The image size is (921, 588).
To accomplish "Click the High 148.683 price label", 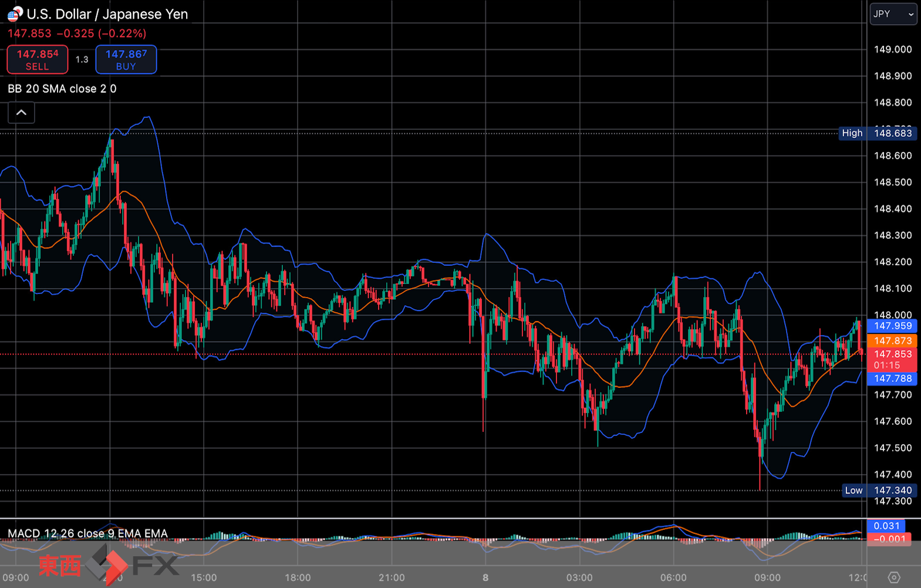I will tap(878, 133).
